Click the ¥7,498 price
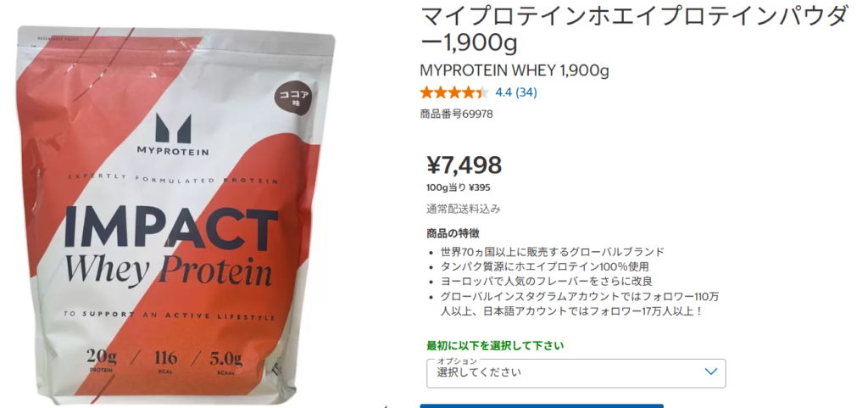 [x=464, y=165]
